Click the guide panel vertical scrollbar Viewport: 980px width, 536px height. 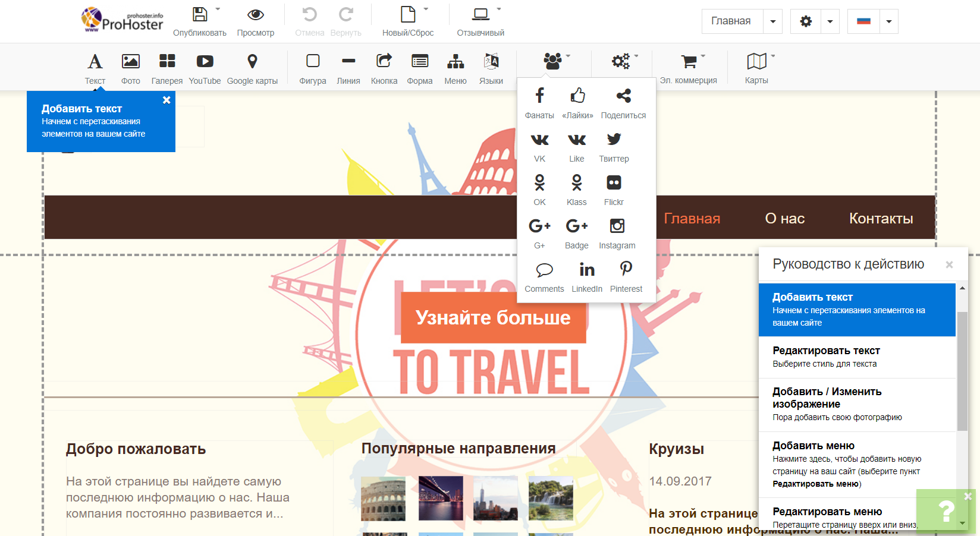[x=962, y=368]
